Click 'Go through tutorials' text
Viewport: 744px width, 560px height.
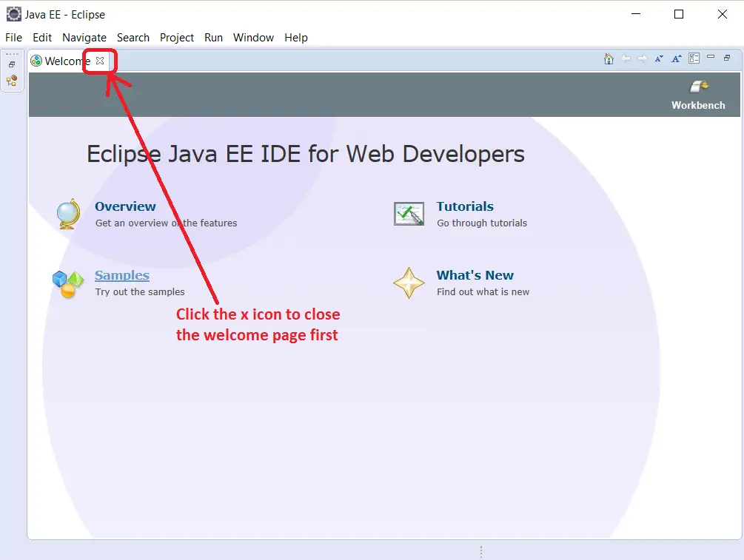coord(482,223)
